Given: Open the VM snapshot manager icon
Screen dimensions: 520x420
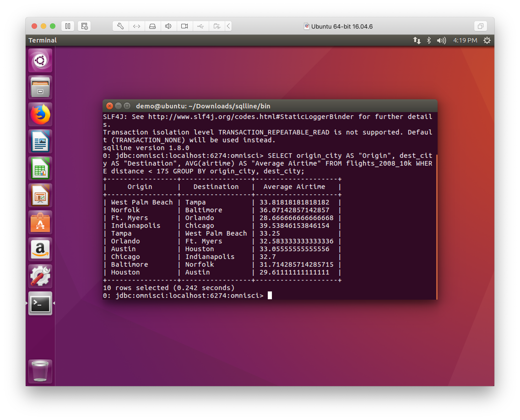Looking at the screenshot, I should click(x=84, y=26).
